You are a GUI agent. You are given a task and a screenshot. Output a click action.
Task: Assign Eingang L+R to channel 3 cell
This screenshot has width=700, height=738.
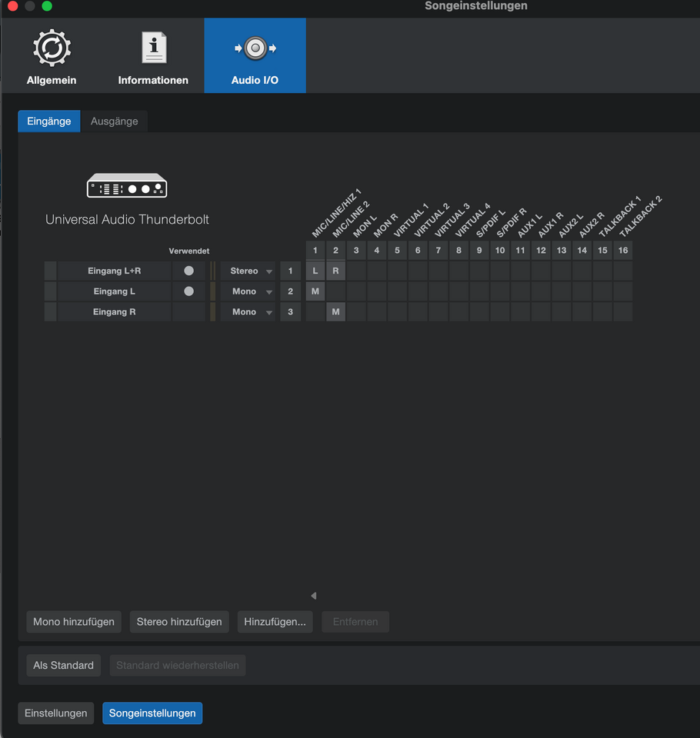(x=356, y=271)
